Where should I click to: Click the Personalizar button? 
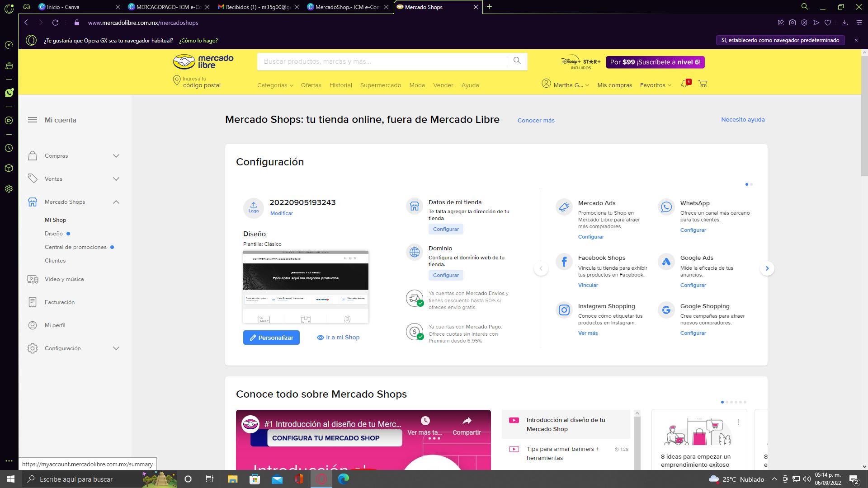271,338
